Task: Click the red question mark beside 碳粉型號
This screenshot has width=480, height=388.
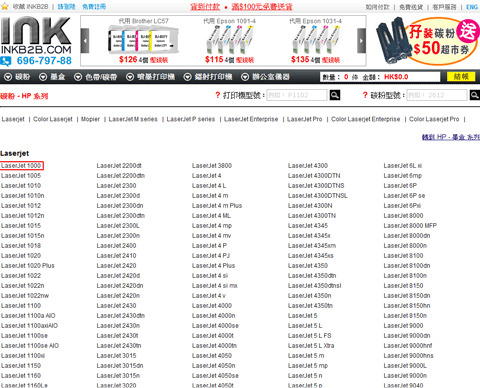Action: pos(365,95)
